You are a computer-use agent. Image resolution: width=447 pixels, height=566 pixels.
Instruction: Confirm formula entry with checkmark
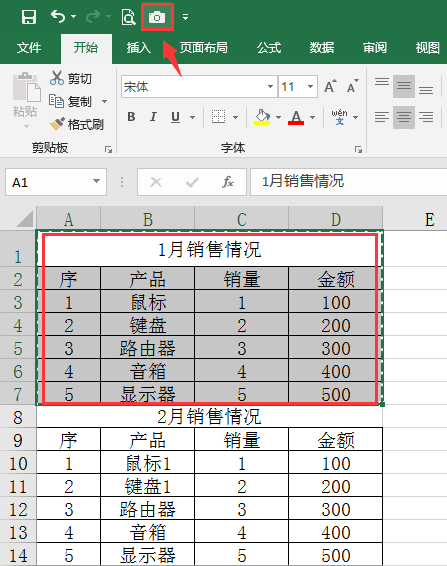pyautogui.click(x=192, y=182)
